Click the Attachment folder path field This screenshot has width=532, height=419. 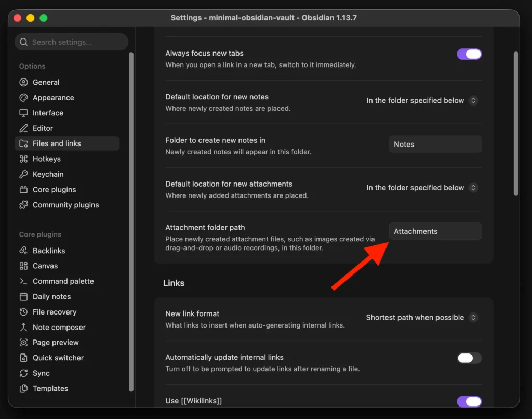pos(435,231)
